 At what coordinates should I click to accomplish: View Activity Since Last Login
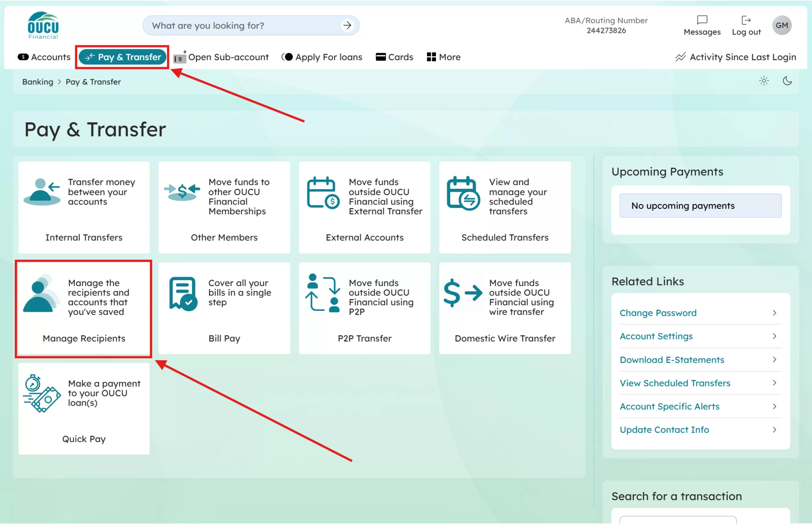pyautogui.click(x=736, y=57)
